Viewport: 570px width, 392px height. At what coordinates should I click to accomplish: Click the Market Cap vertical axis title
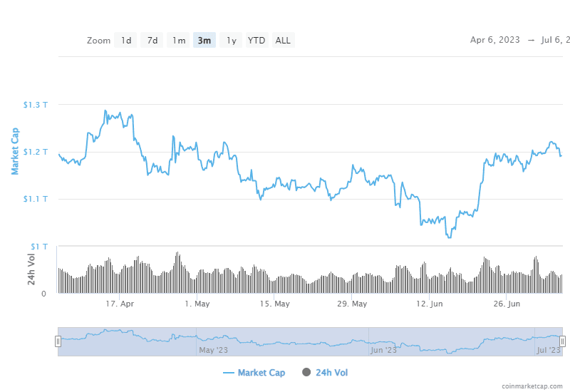[15, 151]
